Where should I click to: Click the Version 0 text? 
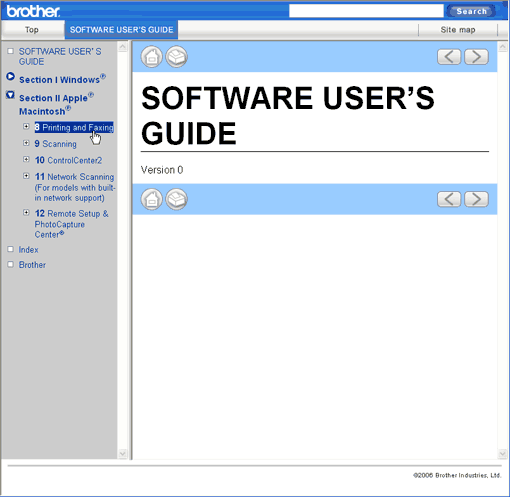click(x=162, y=170)
